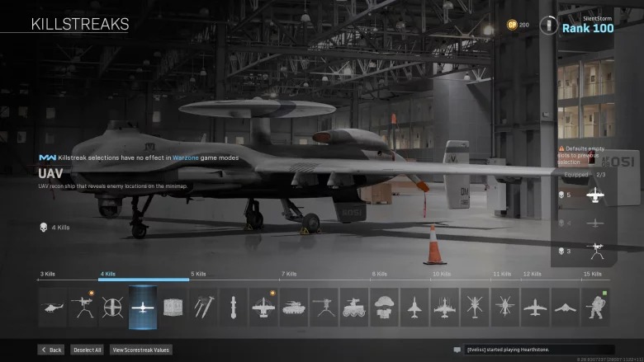Click the COD Points coin icon
Image resolution: width=644 pixels, height=362 pixels.
(512, 25)
